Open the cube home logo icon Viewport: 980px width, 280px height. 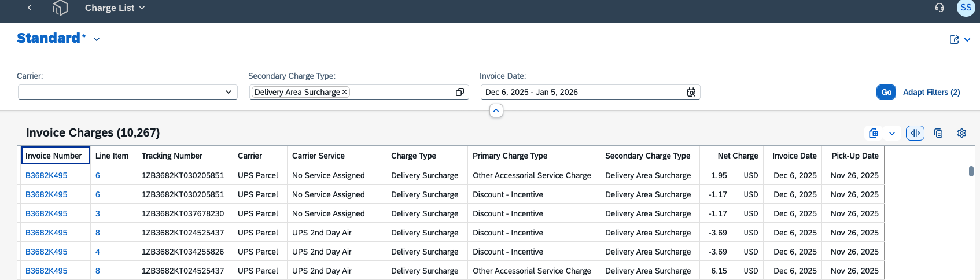(x=60, y=8)
